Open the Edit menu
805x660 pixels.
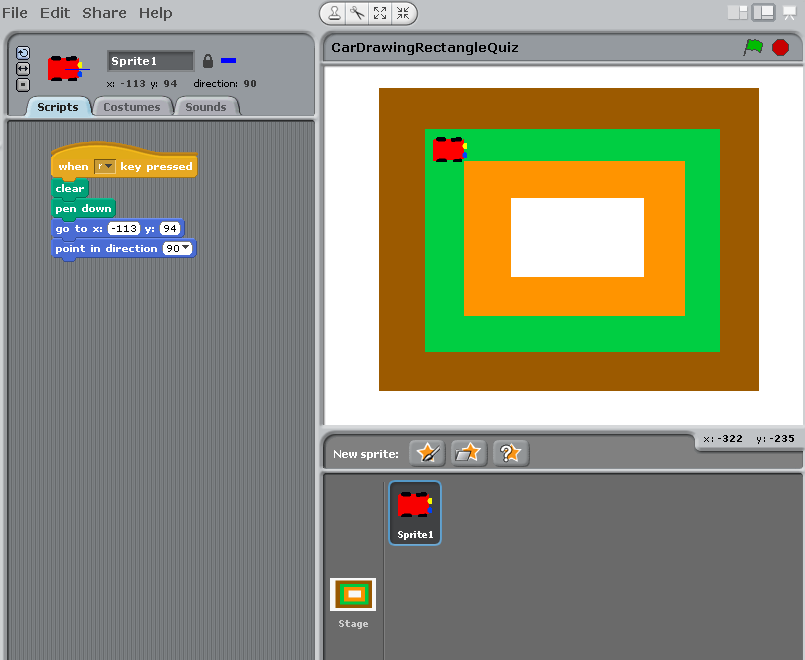55,13
